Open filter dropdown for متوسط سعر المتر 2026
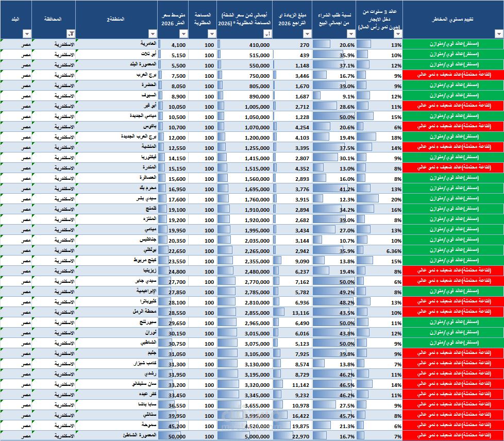The width and height of the screenshot is (504, 441). click(x=183, y=34)
